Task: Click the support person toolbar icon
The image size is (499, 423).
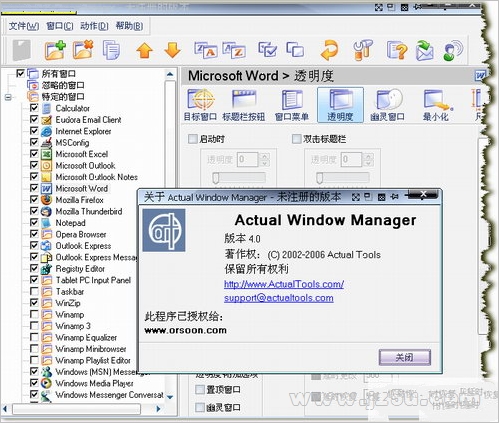Action: pos(453,51)
